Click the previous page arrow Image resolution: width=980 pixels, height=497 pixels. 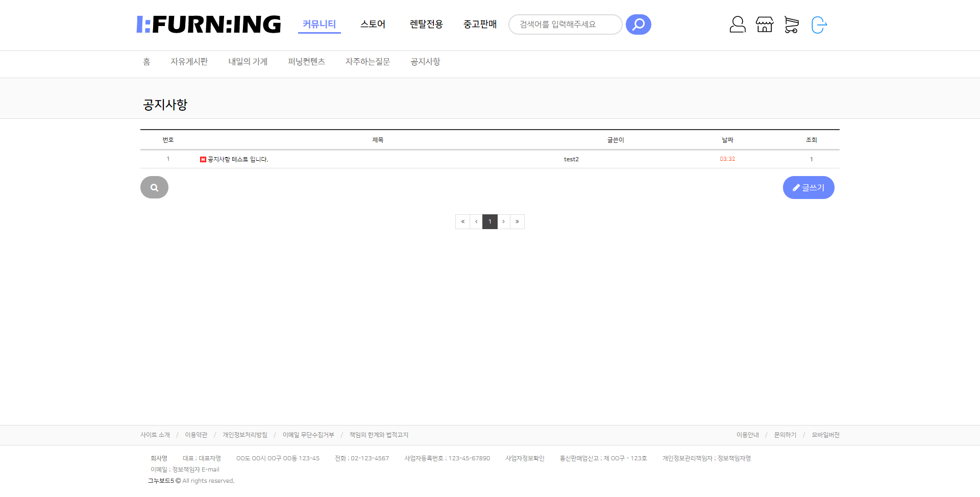(x=476, y=221)
